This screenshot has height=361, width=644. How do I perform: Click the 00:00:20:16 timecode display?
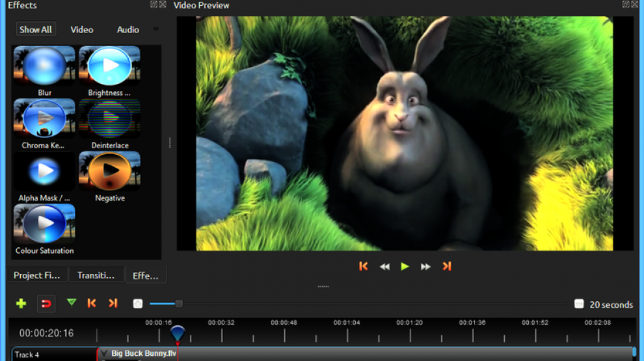[x=46, y=333]
